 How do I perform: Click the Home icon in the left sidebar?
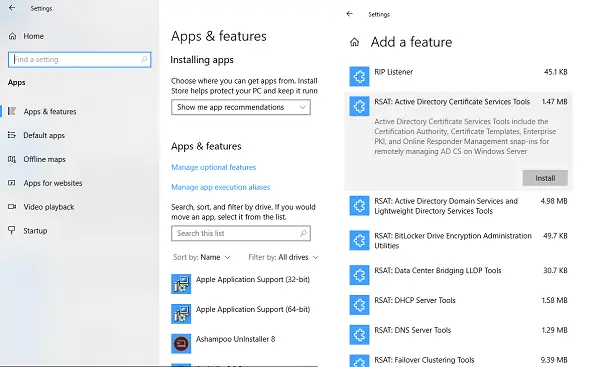click(12, 36)
